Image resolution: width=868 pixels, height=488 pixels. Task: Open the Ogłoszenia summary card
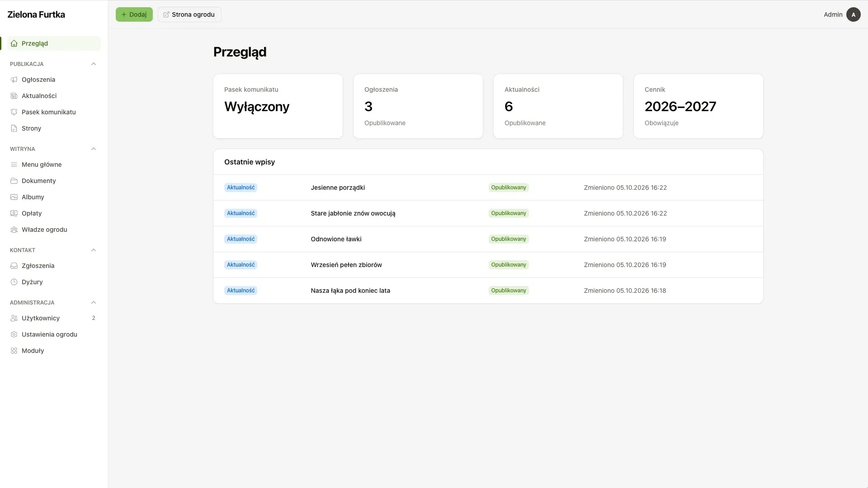[418, 106]
